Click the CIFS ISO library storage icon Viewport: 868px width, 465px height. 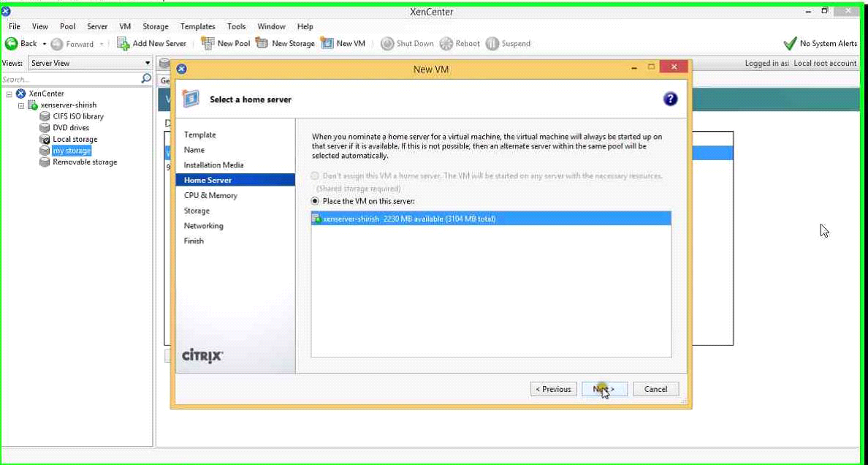(45, 116)
